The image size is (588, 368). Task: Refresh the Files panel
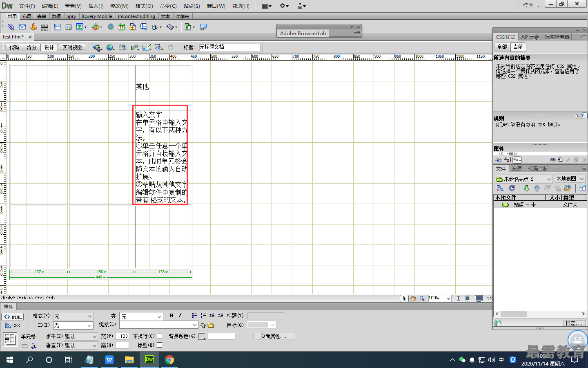pyautogui.click(x=512, y=188)
